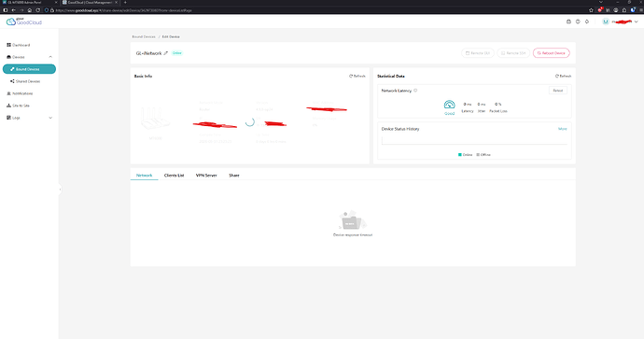Toggle the browser sidebar button

(6, 10)
